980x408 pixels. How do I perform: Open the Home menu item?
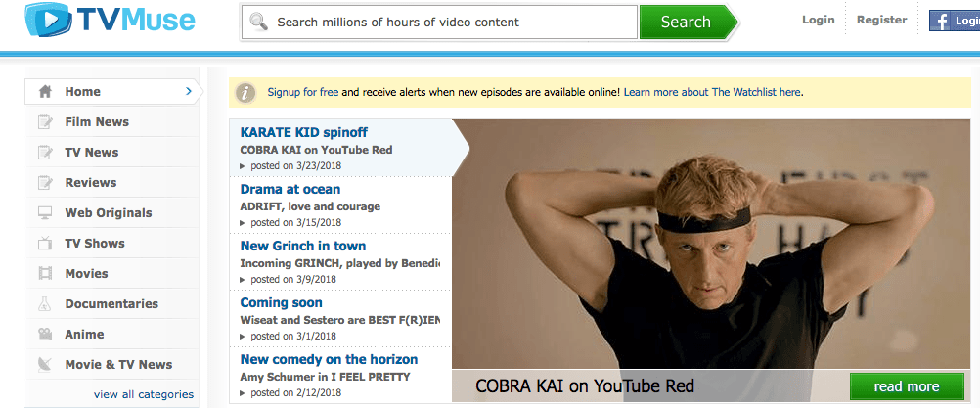pos(112,92)
